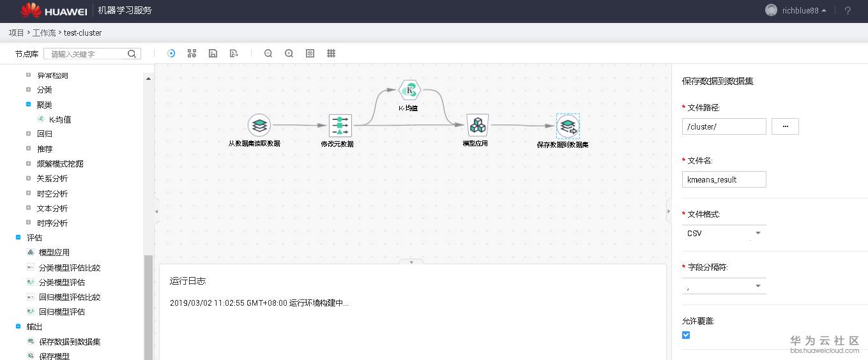Click the 保存模型 icon in node library

(x=31, y=356)
